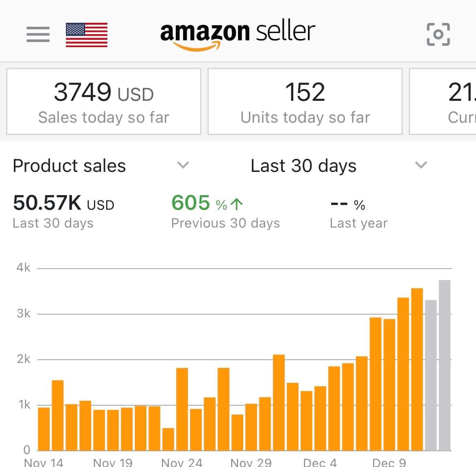Tap the Last year comparison percentage
The height and width of the screenshot is (467, 476).
tap(348, 204)
